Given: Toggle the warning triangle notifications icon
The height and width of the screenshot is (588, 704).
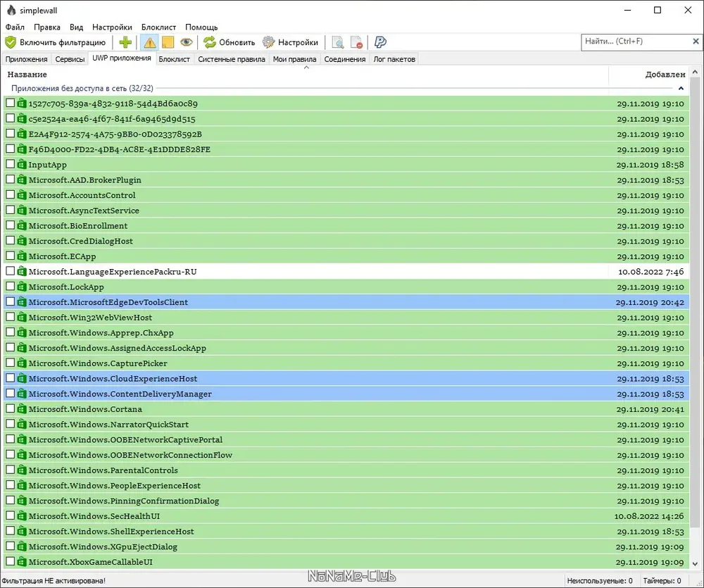Looking at the screenshot, I should [149, 42].
